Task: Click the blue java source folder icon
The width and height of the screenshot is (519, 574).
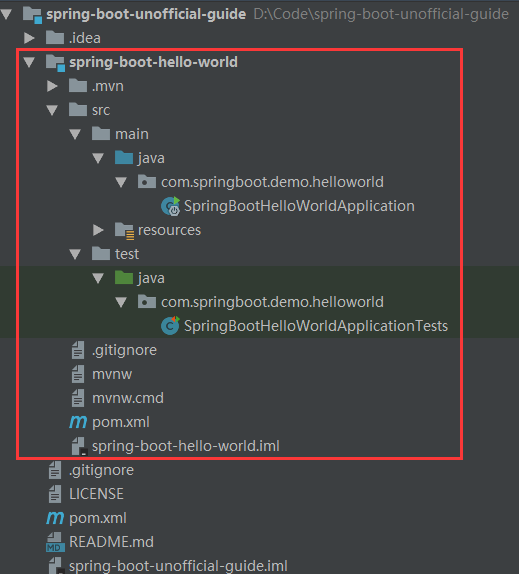Action: tap(124, 158)
